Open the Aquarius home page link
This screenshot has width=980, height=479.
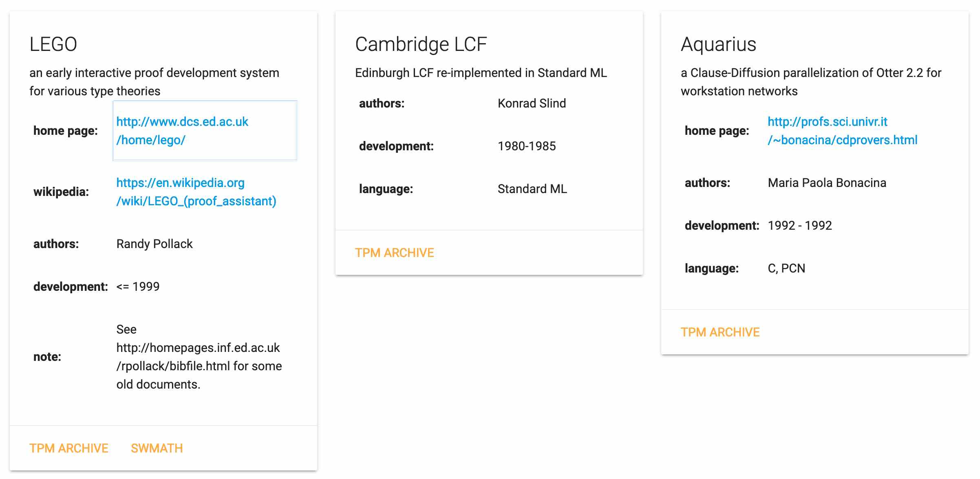842,131
